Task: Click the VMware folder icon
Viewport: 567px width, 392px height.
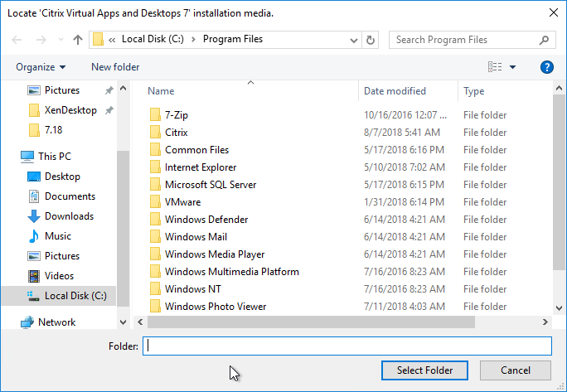Action: [155, 201]
